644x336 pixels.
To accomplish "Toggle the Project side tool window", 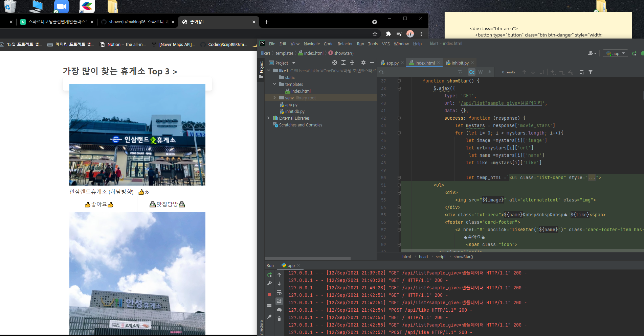I will click(261, 69).
